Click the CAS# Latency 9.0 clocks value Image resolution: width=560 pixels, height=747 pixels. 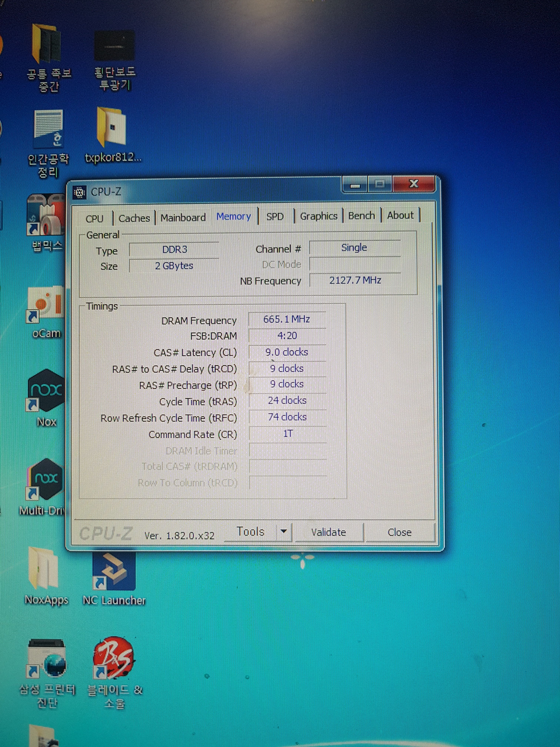click(287, 352)
